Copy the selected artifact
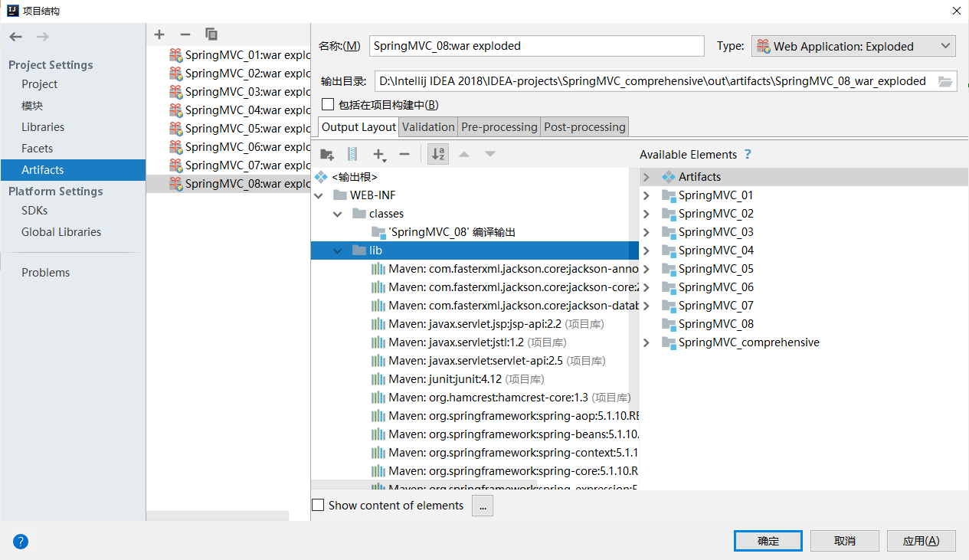The height and width of the screenshot is (560, 969). point(211,34)
